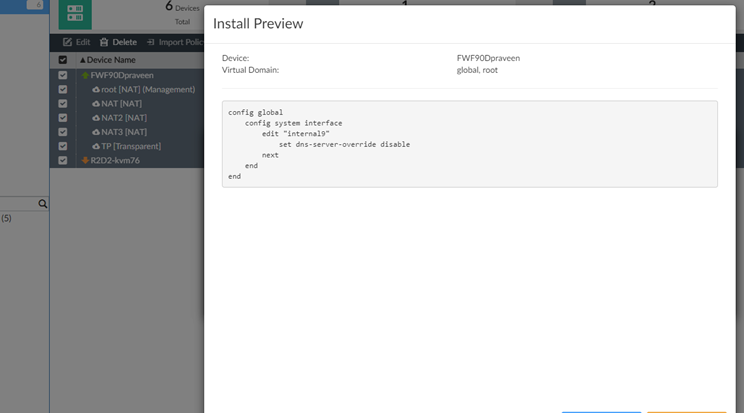744x413 pixels.
Task: Click the search magnifier icon in left panel
Action: click(x=42, y=203)
